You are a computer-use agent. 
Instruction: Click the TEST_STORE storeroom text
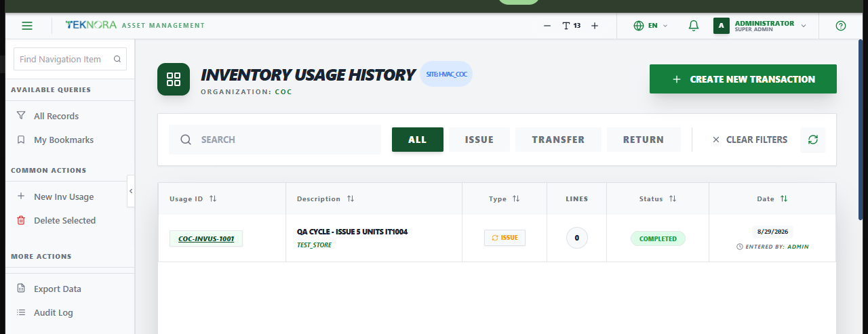(315, 245)
